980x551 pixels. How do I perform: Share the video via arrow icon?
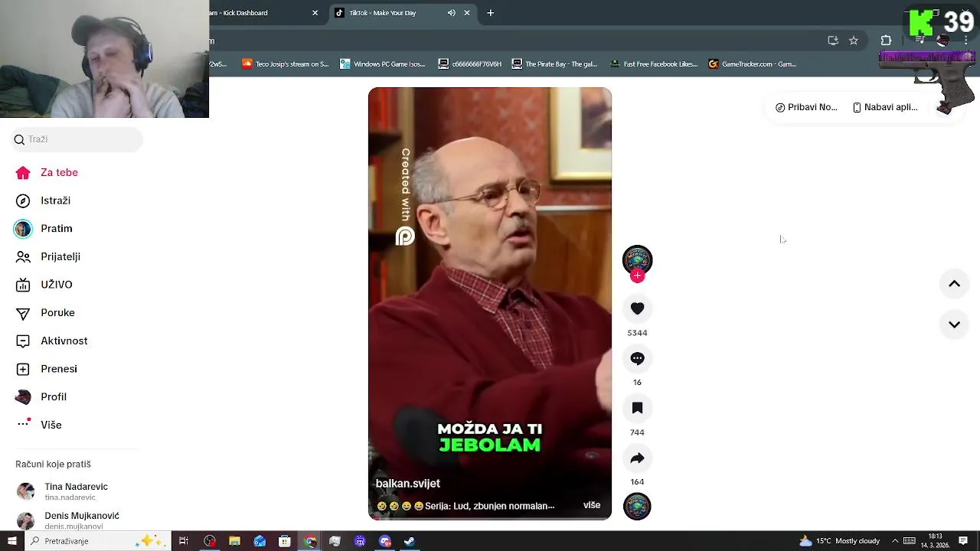tap(637, 458)
